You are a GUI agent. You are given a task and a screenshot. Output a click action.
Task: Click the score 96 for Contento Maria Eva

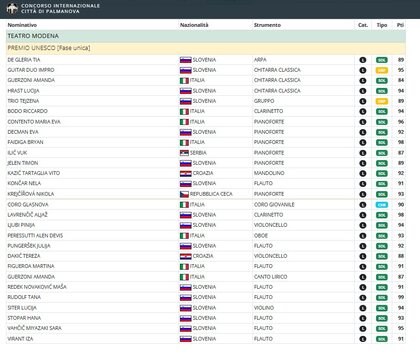tap(401, 122)
